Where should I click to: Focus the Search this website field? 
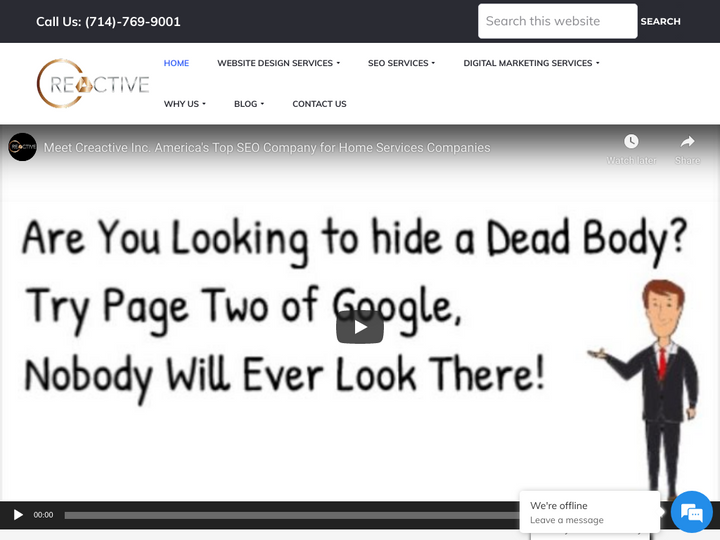557,21
